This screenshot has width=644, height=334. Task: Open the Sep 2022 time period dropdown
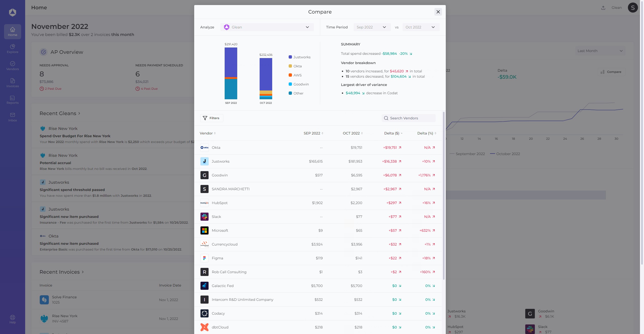372,27
